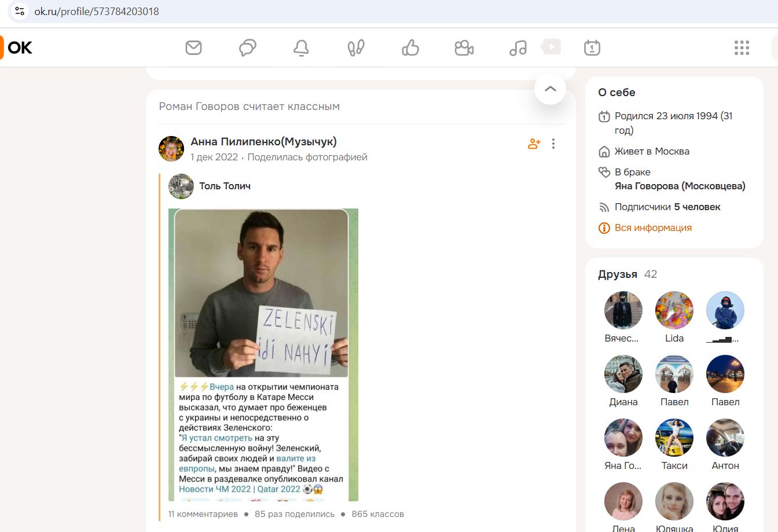This screenshot has height=532, width=778.
Task: Open the messages envelope icon
Action: pos(193,47)
